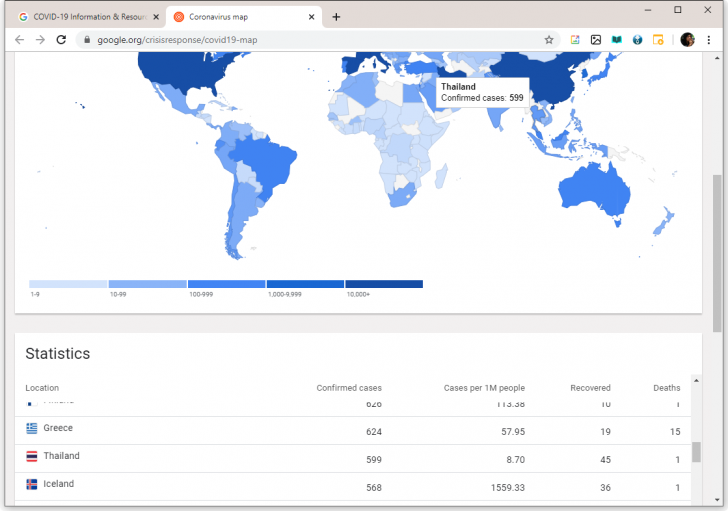The width and height of the screenshot is (728, 511).
Task: Click the 1-9 legend color swatch
Action: [x=68, y=284]
